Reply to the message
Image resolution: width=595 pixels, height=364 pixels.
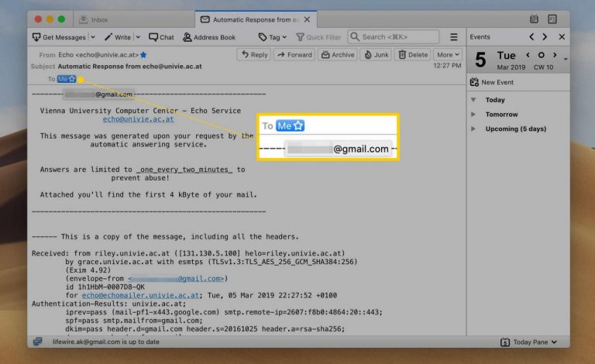pos(255,54)
